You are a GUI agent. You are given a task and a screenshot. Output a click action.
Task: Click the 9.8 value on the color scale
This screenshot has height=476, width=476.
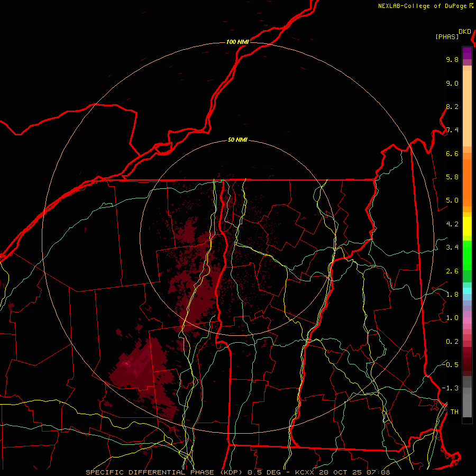pos(452,59)
